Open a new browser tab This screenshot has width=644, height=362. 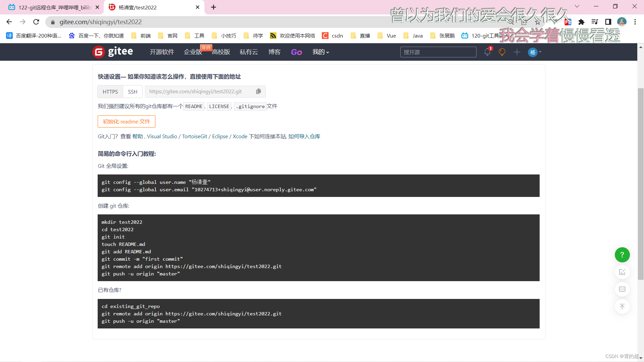coord(213,7)
